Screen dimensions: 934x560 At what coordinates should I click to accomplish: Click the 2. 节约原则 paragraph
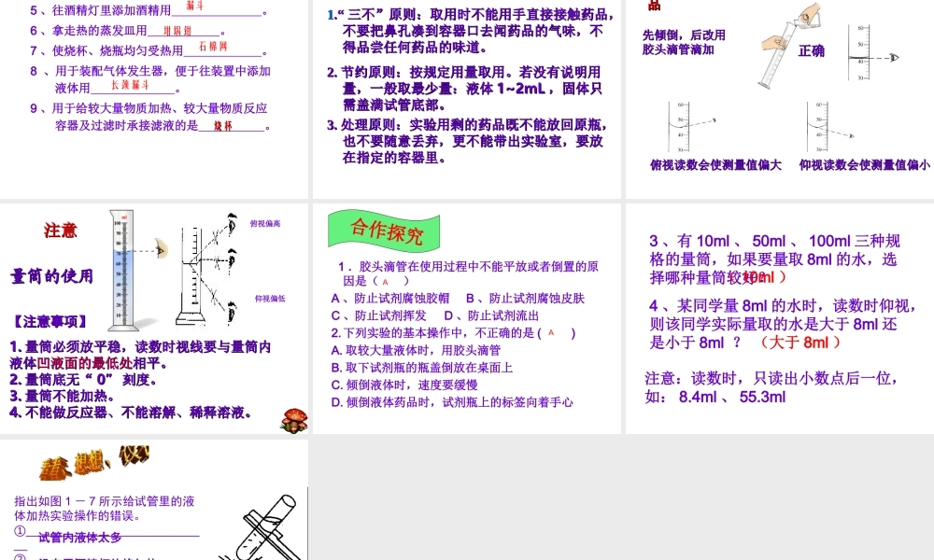(464, 89)
